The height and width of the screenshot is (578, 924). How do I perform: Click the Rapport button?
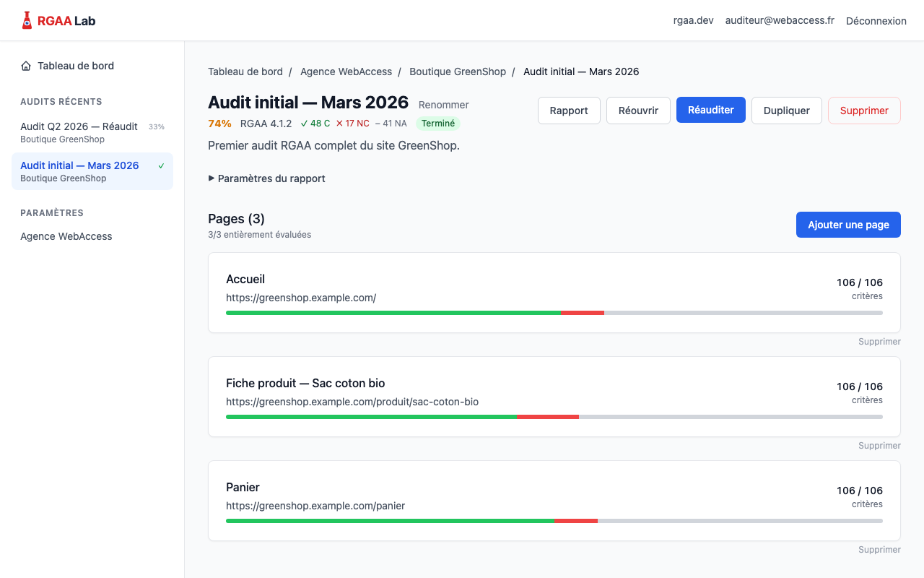click(x=569, y=111)
